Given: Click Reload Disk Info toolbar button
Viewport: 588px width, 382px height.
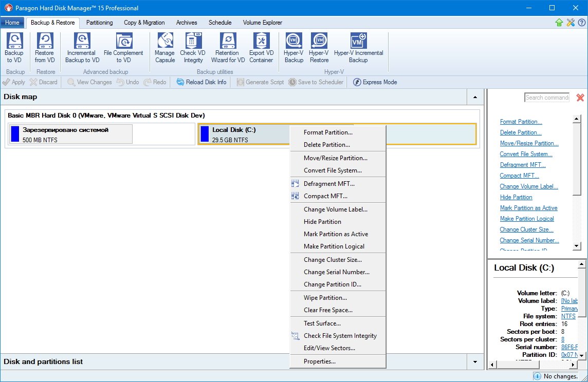Looking at the screenshot, I should pyautogui.click(x=201, y=82).
